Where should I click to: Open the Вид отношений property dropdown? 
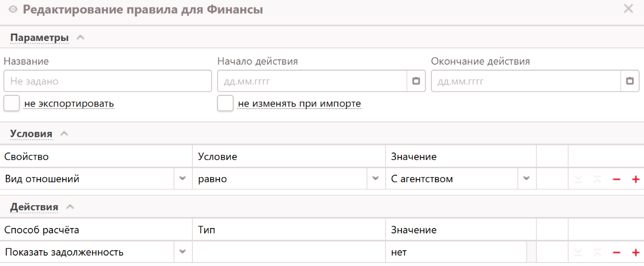[182, 179]
